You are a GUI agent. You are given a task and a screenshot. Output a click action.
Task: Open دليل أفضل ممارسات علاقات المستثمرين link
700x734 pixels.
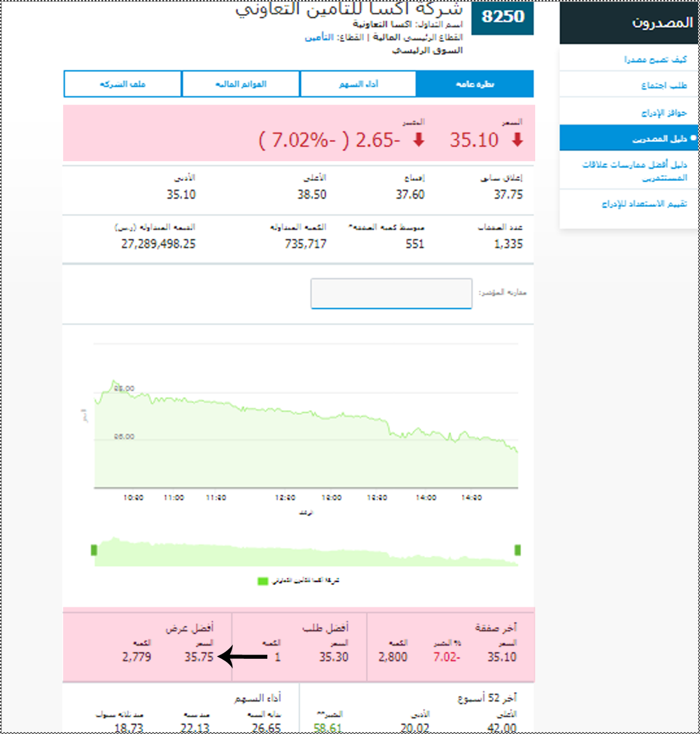(x=634, y=171)
